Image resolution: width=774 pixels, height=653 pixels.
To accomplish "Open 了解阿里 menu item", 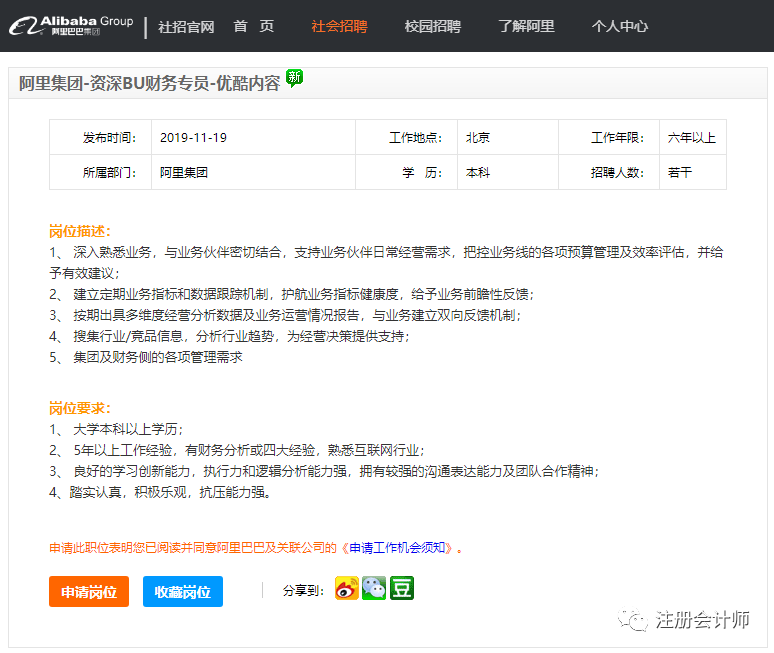I will [526, 26].
